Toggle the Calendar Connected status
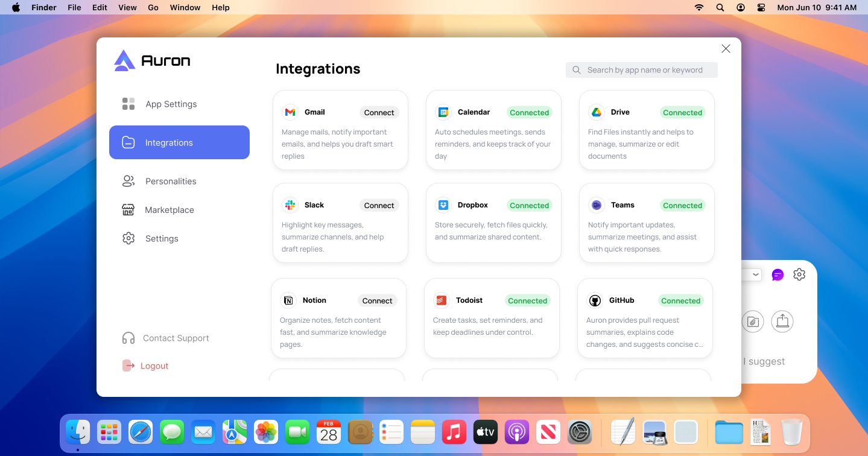The height and width of the screenshot is (456, 868). pyautogui.click(x=529, y=113)
